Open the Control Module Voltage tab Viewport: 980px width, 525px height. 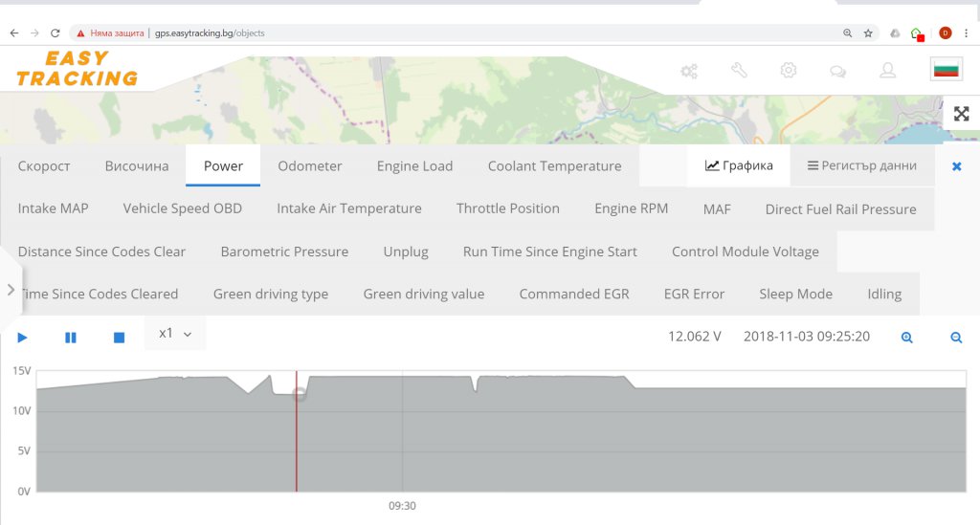(x=746, y=252)
